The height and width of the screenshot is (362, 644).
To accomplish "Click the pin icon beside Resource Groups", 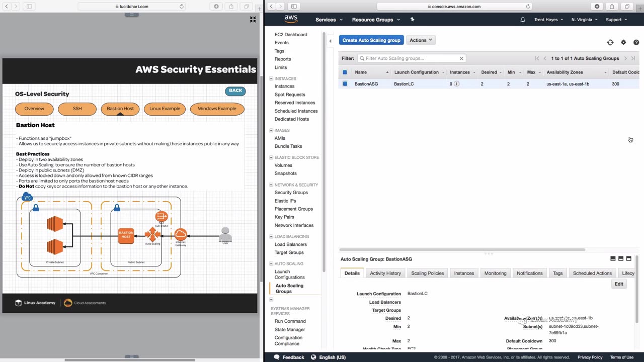I will pos(413,20).
